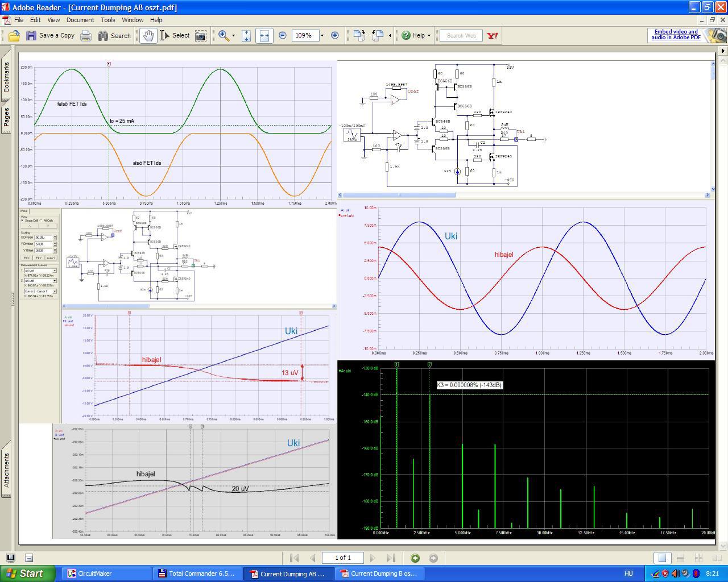
Task: Expand the Zoom In tool dropdown arrow
Action: pos(233,35)
